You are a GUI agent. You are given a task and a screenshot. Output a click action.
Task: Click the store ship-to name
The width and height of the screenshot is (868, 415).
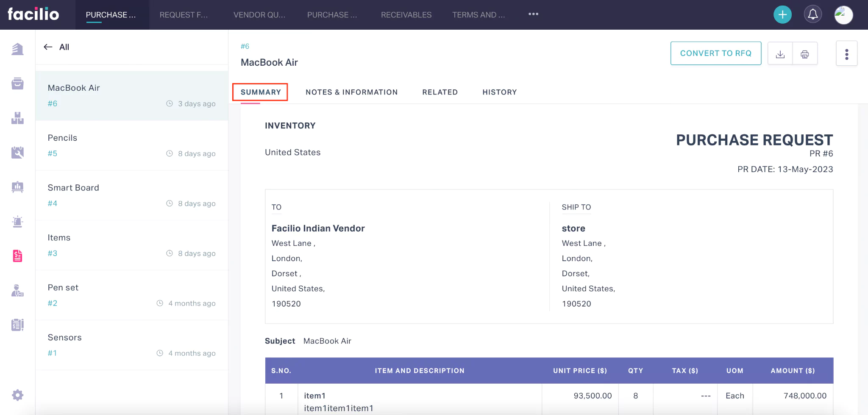(x=573, y=228)
